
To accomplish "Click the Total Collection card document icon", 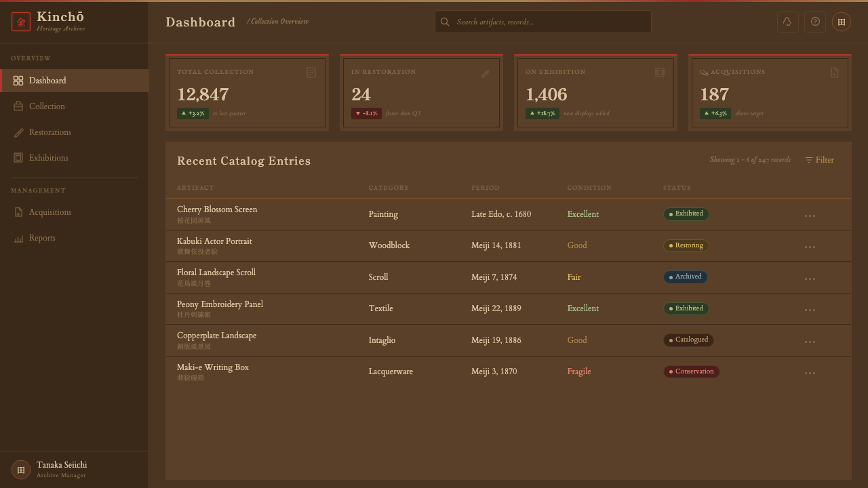I will (x=311, y=73).
